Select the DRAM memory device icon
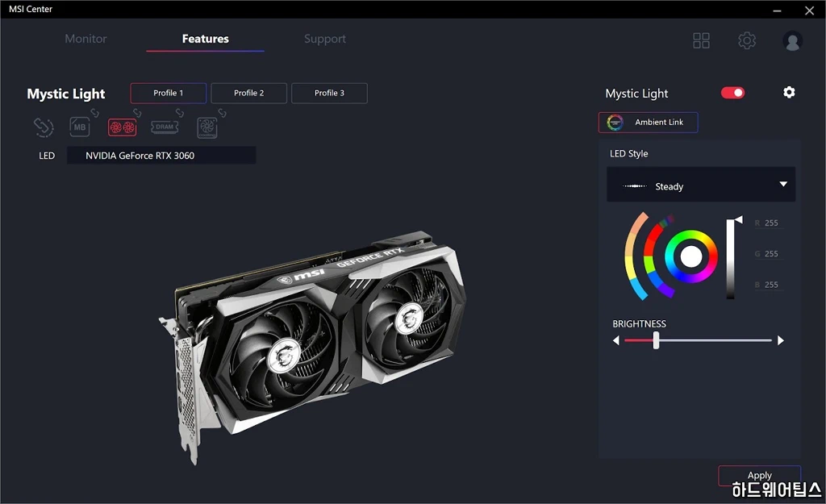This screenshot has width=826, height=504. (x=165, y=127)
